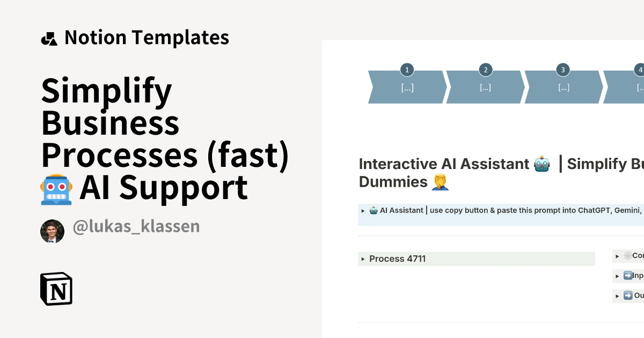Viewport: 644px width, 338px height.
Task: Click the lukas_klassen avatar photo
Action: [x=52, y=231]
